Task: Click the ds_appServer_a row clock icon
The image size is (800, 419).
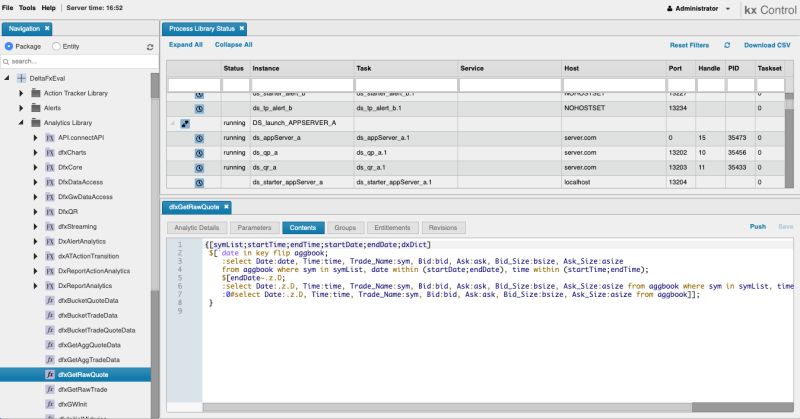Action: [199, 138]
